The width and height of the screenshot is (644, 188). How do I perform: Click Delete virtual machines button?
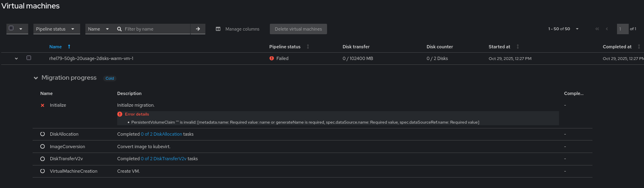(x=298, y=29)
